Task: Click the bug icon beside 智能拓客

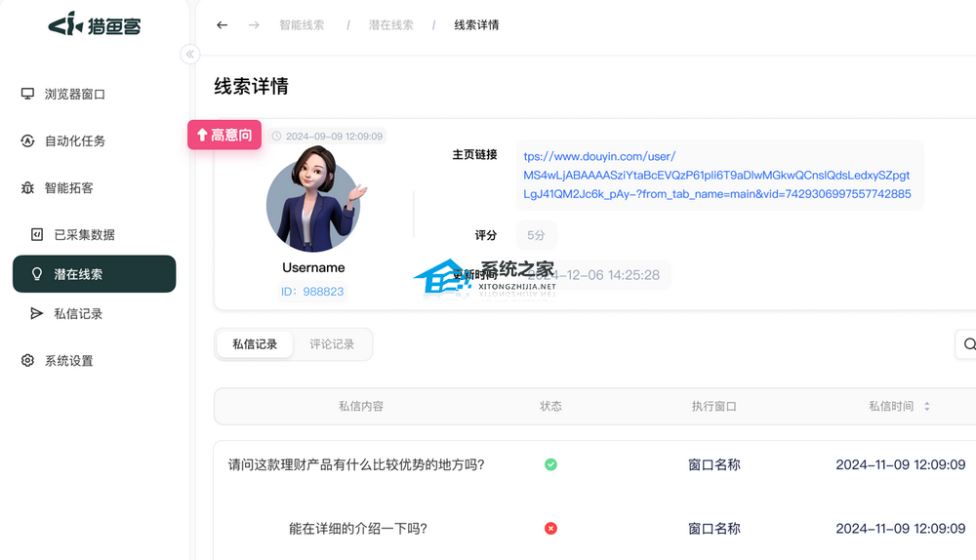Action: pos(27,188)
